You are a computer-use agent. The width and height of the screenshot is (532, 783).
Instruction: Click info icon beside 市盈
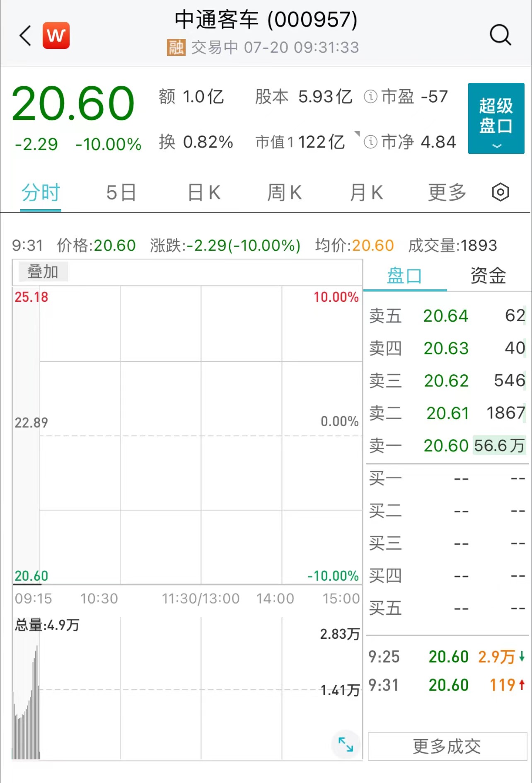(370, 97)
